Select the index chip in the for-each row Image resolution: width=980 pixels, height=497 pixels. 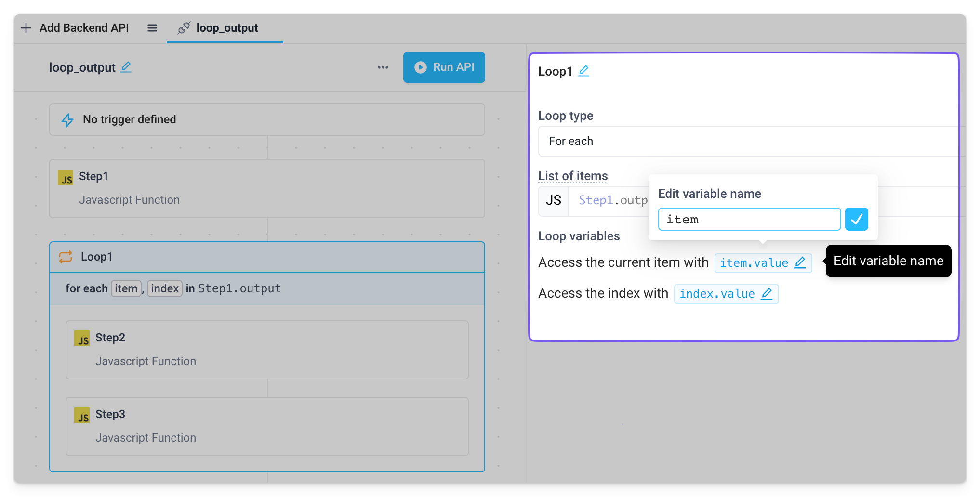[x=164, y=288]
